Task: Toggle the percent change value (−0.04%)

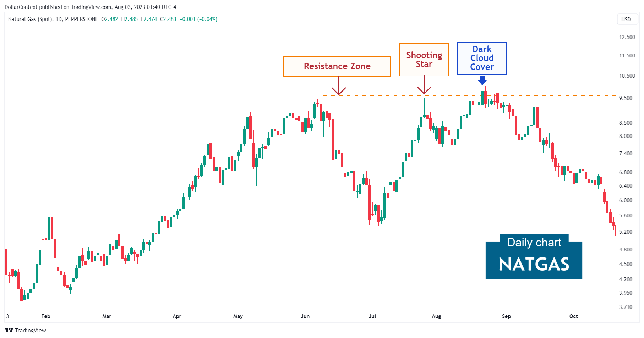Action: click(207, 20)
